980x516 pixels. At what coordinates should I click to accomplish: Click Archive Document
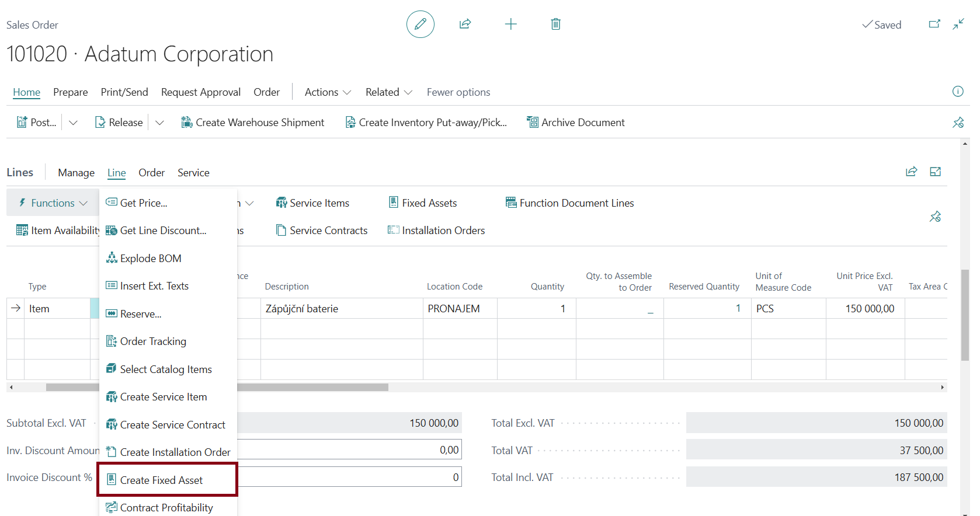[576, 123]
